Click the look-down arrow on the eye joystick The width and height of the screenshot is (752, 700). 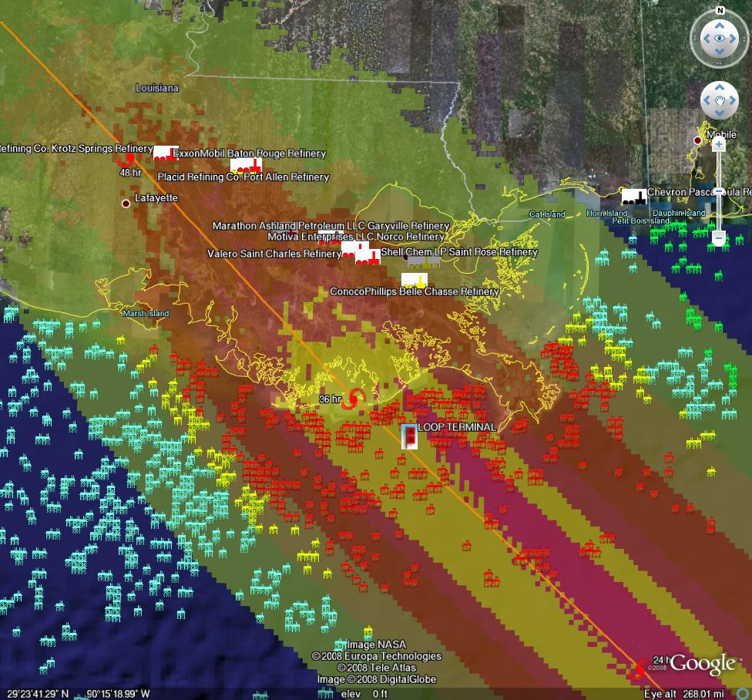(720, 51)
